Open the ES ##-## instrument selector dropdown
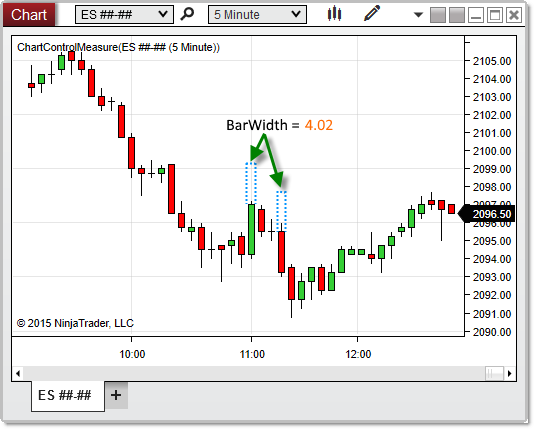534x429 pixels. point(124,15)
